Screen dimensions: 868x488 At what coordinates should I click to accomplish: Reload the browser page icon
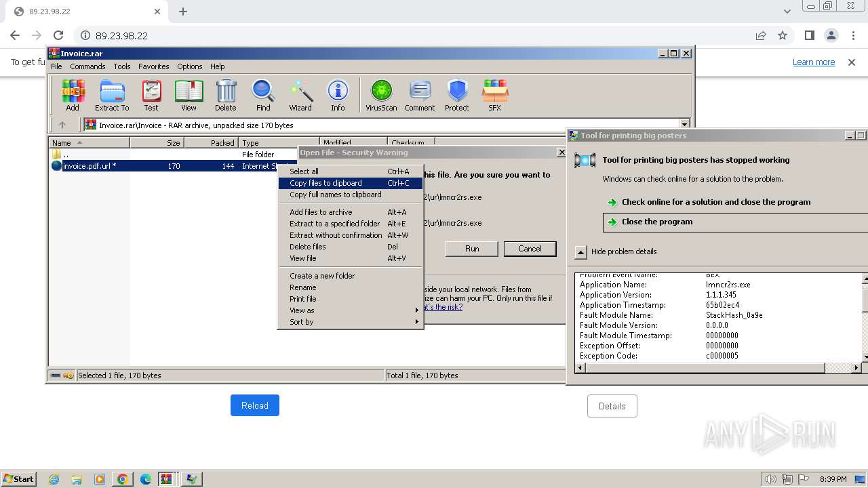(x=58, y=35)
